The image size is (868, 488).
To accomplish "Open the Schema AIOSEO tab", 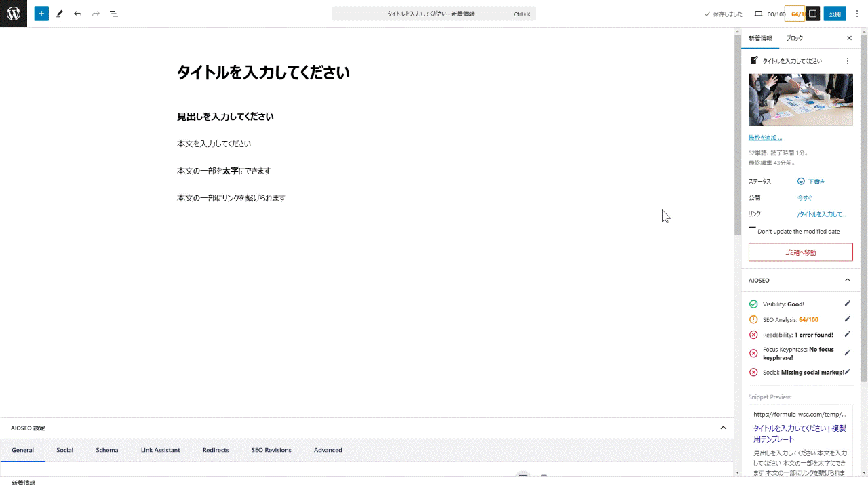I will tap(107, 450).
